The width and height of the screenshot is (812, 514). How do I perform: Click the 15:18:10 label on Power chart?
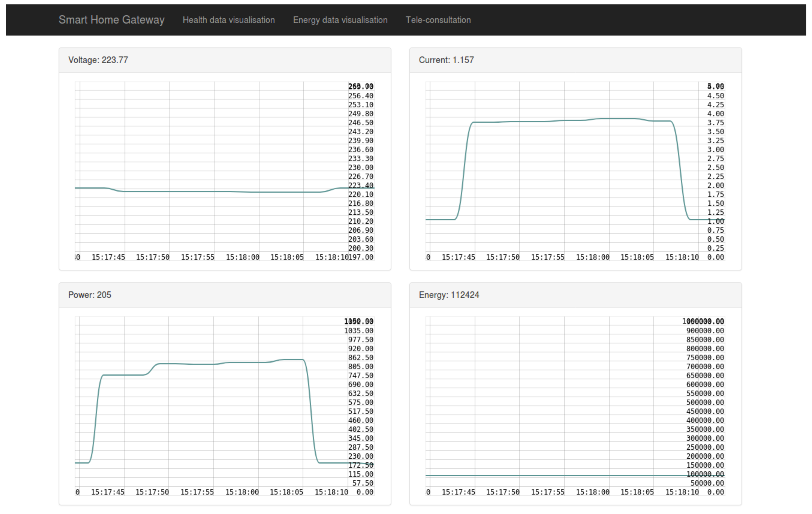[x=331, y=492]
